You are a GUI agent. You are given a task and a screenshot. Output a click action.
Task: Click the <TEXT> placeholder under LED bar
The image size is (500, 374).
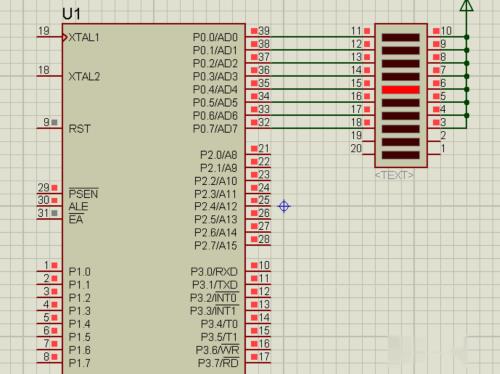click(395, 175)
